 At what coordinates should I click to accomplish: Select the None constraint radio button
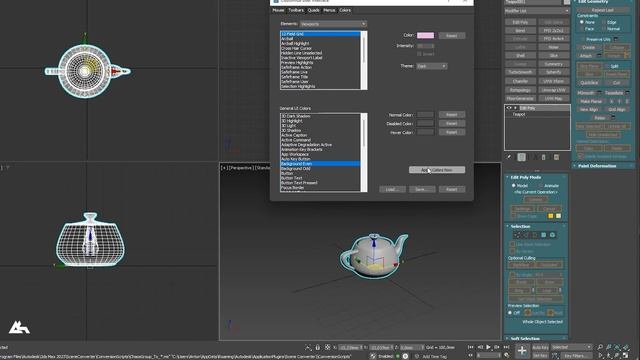pyautogui.click(x=582, y=22)
